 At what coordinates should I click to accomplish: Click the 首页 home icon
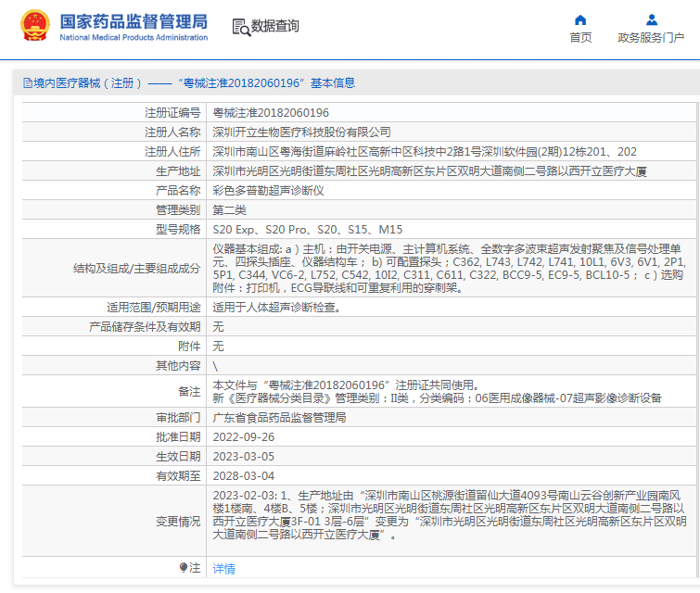580,19
